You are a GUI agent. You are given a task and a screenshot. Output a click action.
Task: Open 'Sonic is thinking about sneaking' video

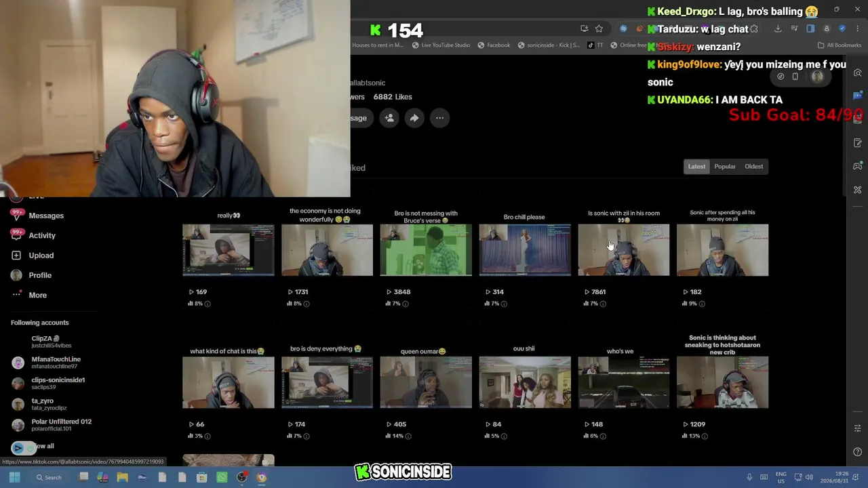coord(722,383)
